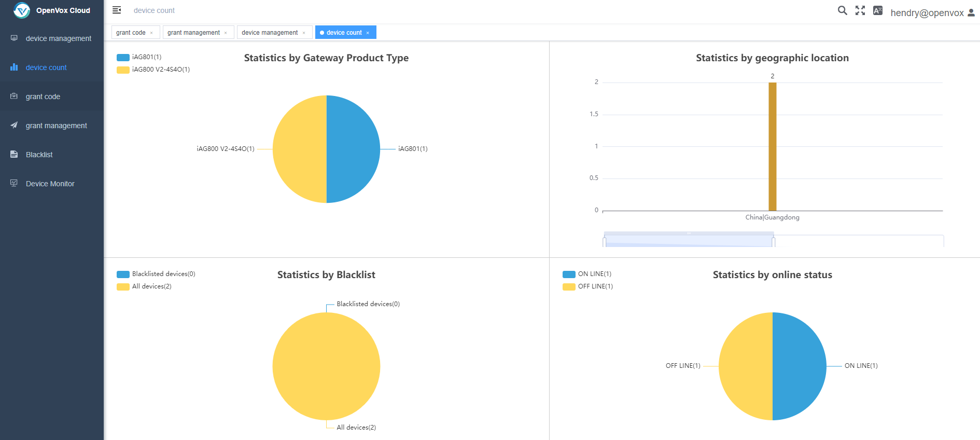Click the user avatar icon
The image size is (980, 440).
(971, 12)
